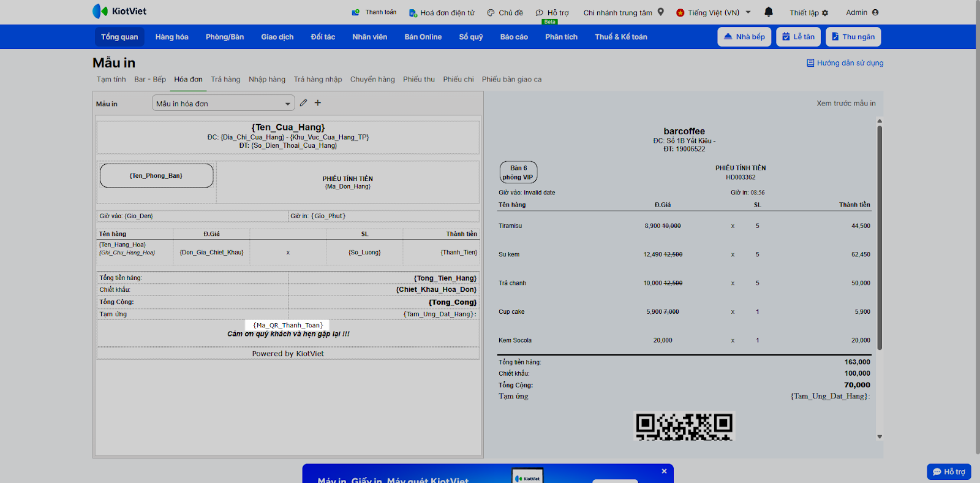Image resolution: width=980 pixels, height=483 pixels.
Task: Click {Thanh_Tien} cell
Action: click(x=459, y=252)
